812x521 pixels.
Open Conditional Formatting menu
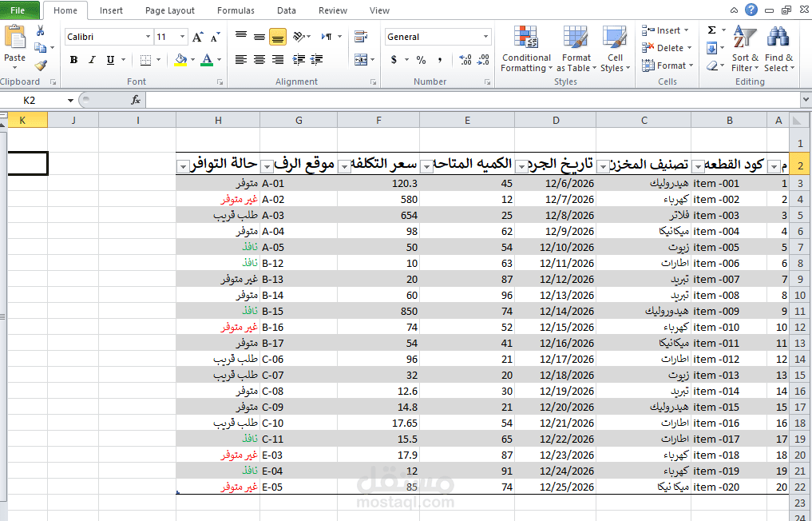coord(526,49)
